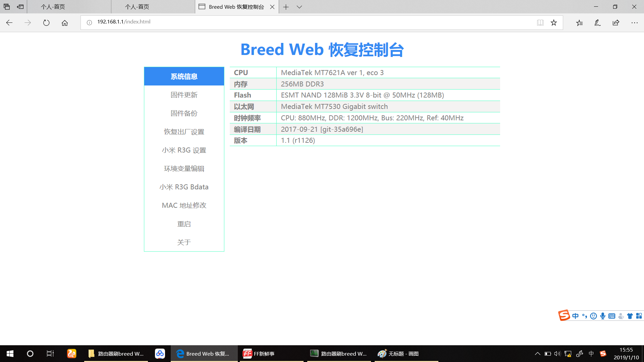
Task: Open 小米 R3G Bdata page
Action: pos(184,187)
